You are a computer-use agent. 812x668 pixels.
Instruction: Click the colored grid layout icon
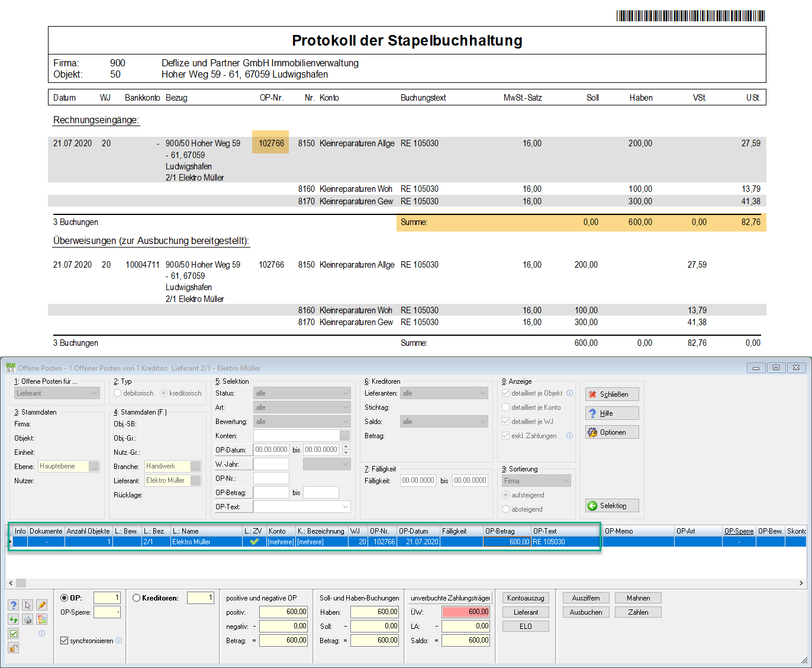click(x=41, y=619)
